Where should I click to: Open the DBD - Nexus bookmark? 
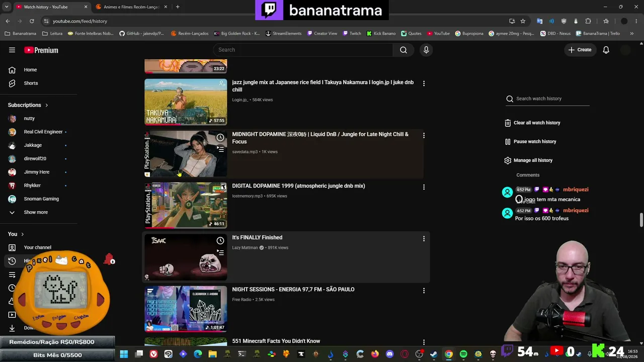[x=555, y=34]
